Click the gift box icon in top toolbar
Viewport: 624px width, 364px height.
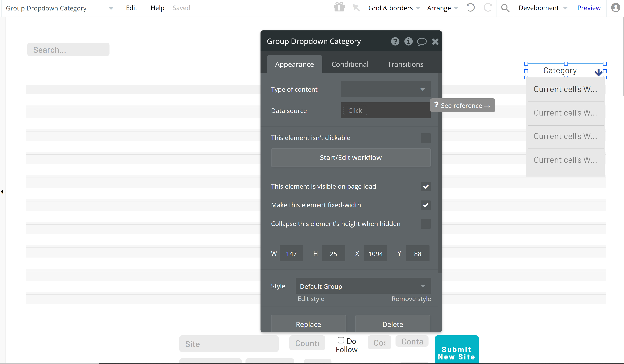339,8
